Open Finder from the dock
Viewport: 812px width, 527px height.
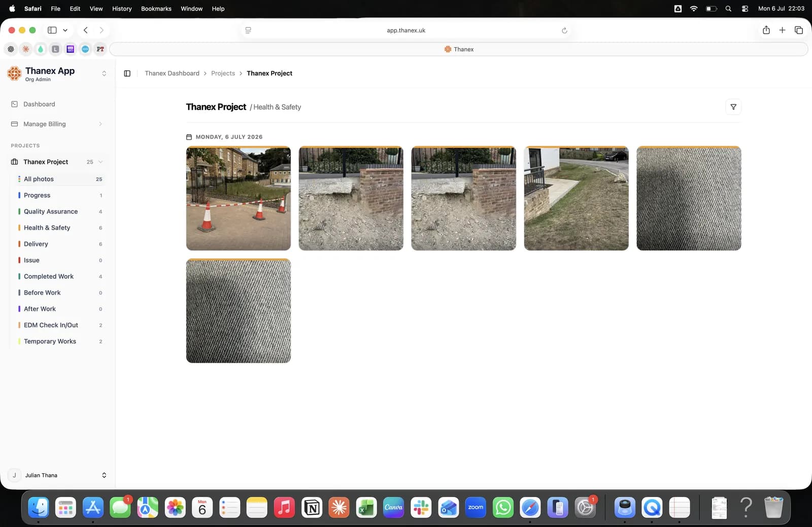(38, 507)
